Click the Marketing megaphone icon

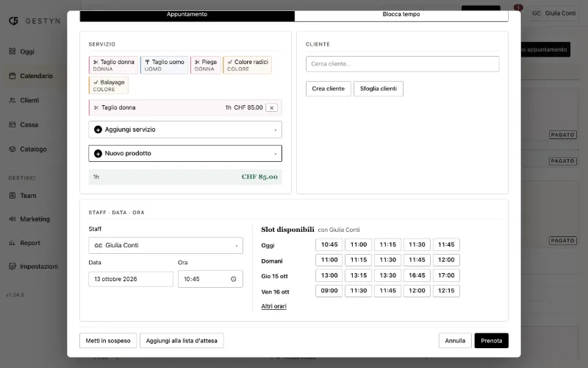[x=12, y=219]
